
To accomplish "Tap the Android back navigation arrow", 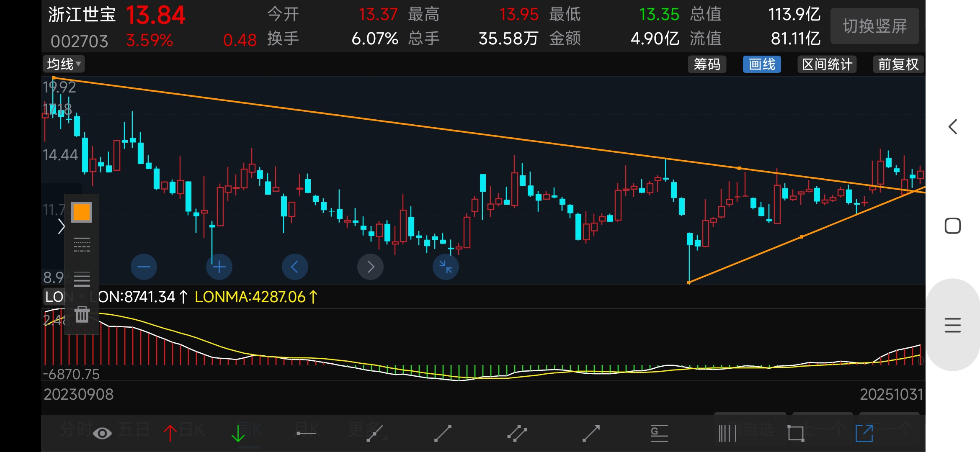I will pyautogui.click(x=953, y=127).
